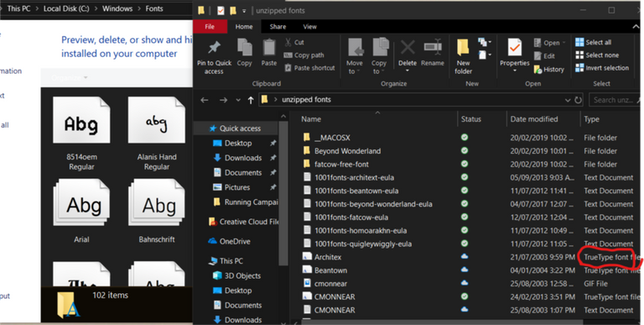
Task: Select the Architex font file
Action: pyautogui.click(x=328, y=257)
